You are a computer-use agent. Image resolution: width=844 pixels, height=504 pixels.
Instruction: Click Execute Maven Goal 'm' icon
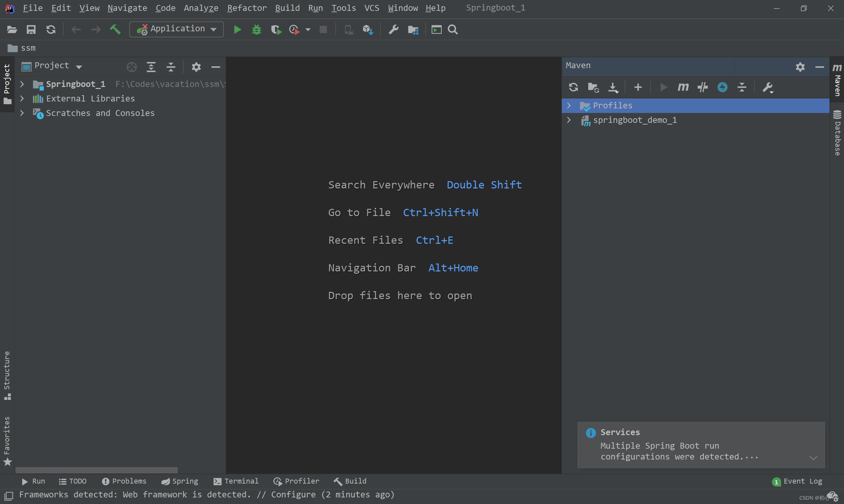tap(682, 87)
